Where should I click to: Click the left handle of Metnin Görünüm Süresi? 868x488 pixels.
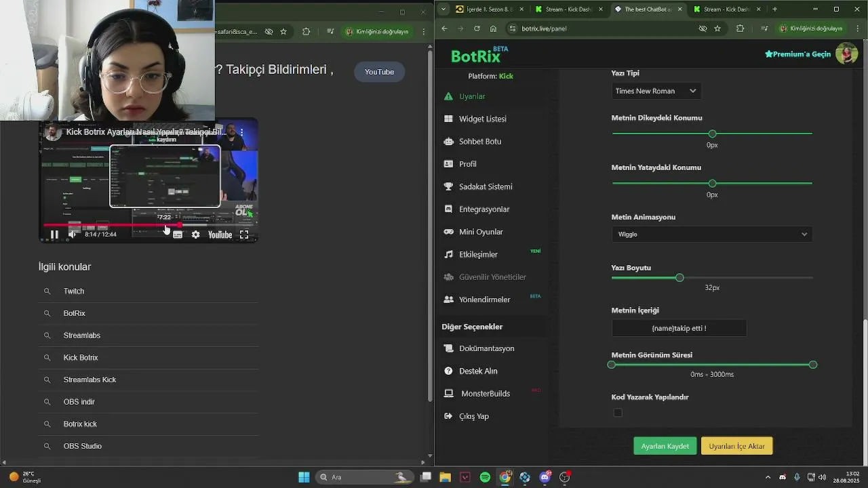click(612, 365)
